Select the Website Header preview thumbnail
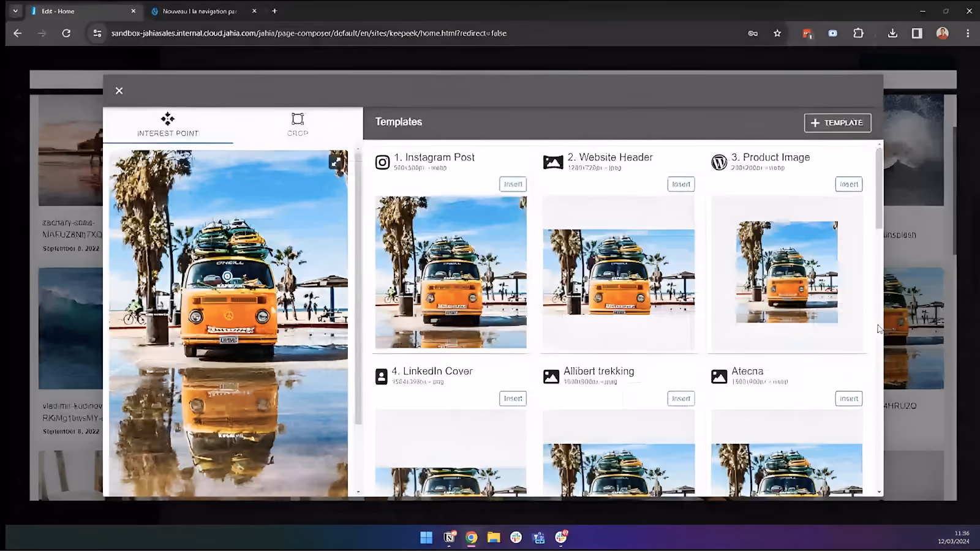This screenshot has height=551, width=980. [619, 272]
